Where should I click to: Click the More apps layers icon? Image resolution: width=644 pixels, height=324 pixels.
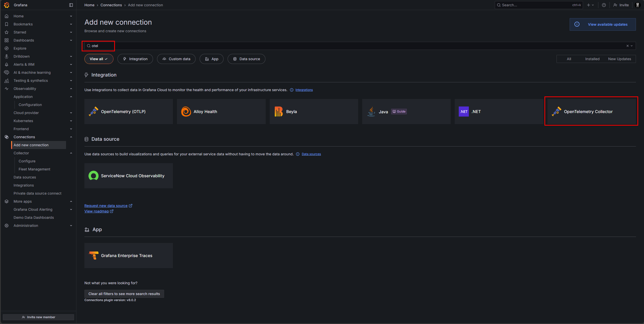point(7,201)
